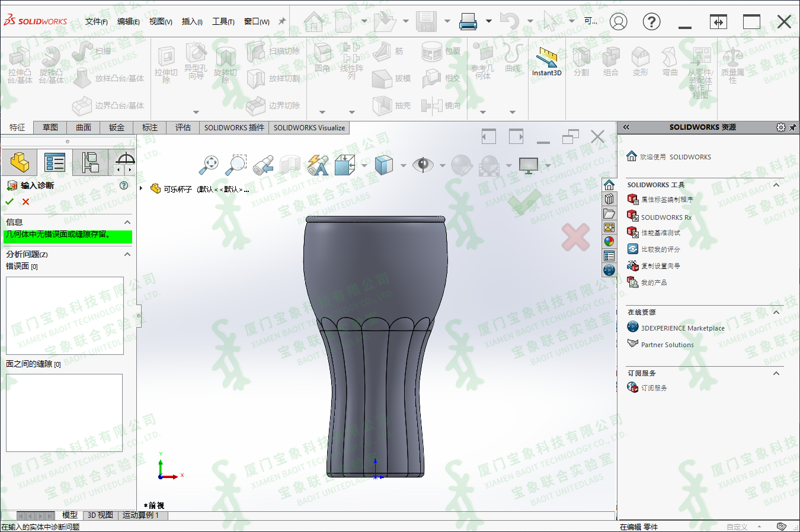Click the Design Library icon in task pane
The image size is (800, 532).
(x=609, y=199)
